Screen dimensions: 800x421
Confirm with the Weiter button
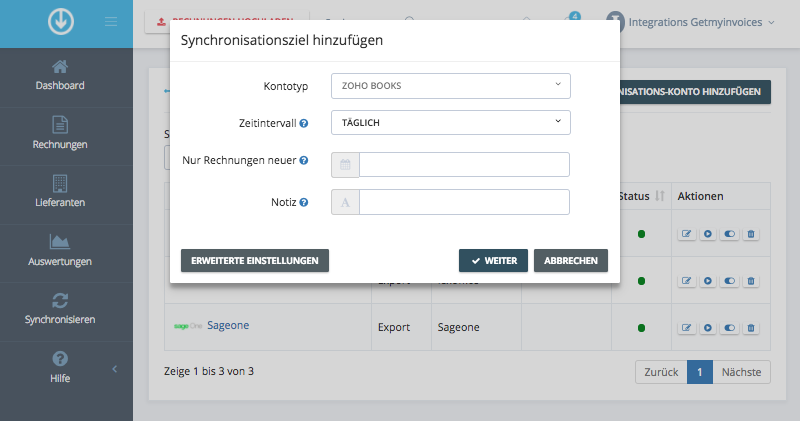(493, 260)
